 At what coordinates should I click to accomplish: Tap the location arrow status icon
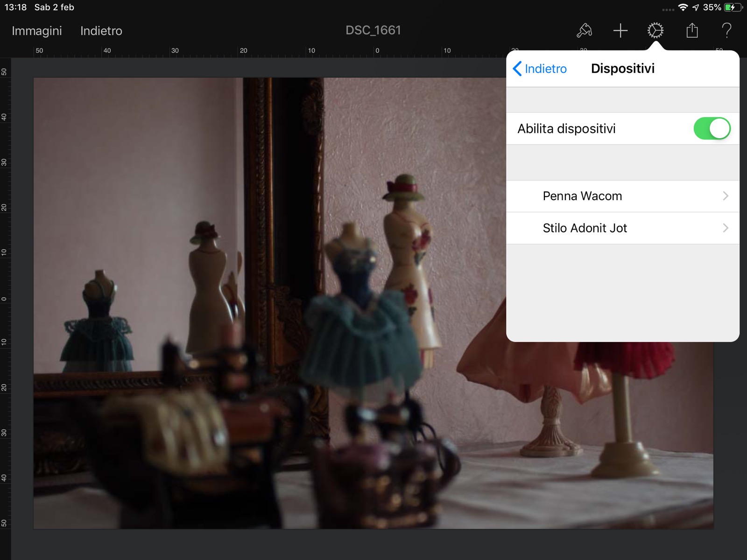[x=696, y=7]
